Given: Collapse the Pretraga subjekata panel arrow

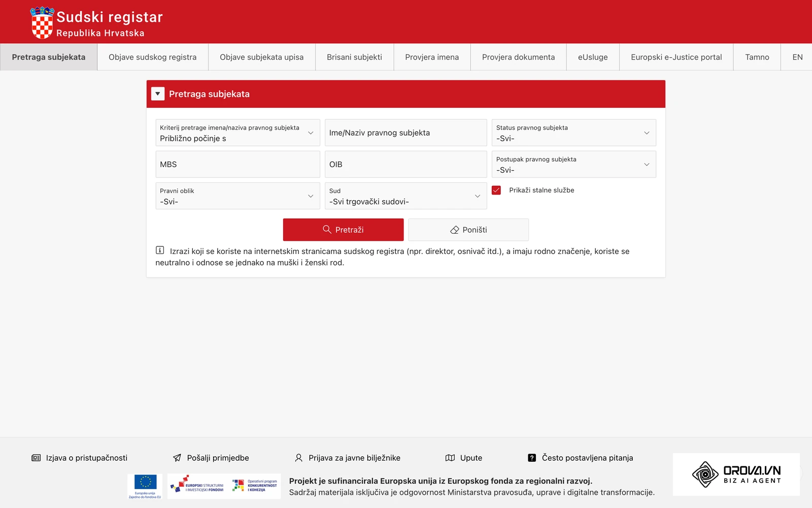Looking at the screenshot, I should tap(158, 94).
